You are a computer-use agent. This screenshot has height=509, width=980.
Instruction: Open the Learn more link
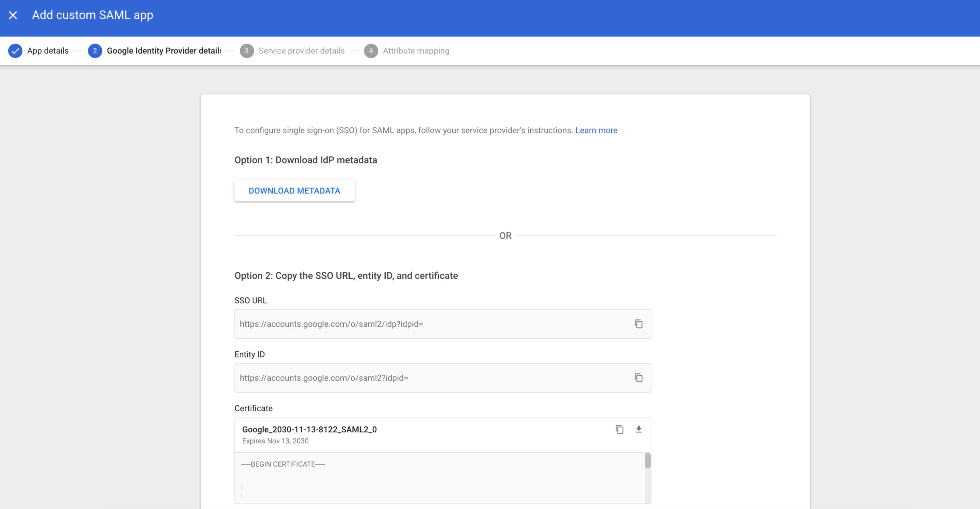(596, 130)
